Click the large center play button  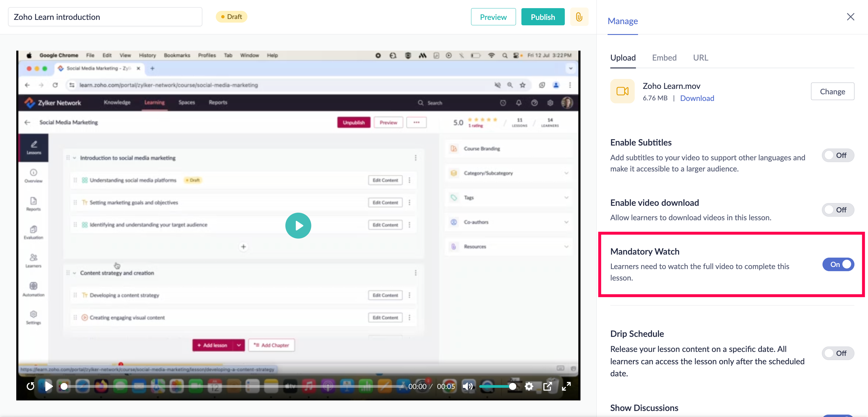click(298, 225)
